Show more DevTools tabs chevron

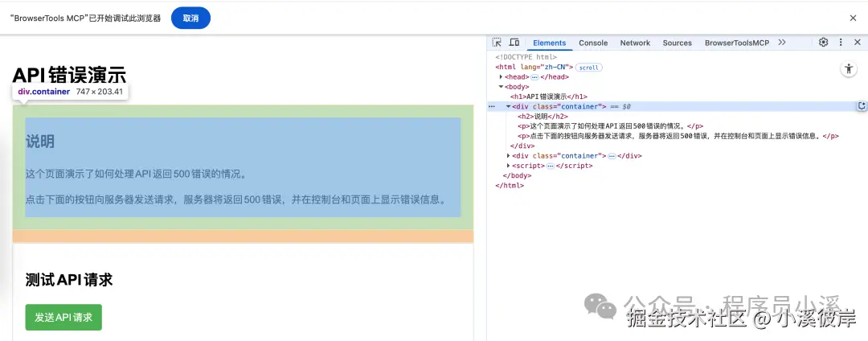[x=782, y=43]
